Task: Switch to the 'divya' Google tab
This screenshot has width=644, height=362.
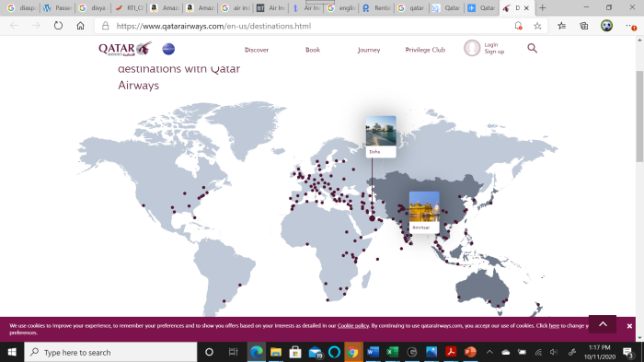Action: coord(94,7)
